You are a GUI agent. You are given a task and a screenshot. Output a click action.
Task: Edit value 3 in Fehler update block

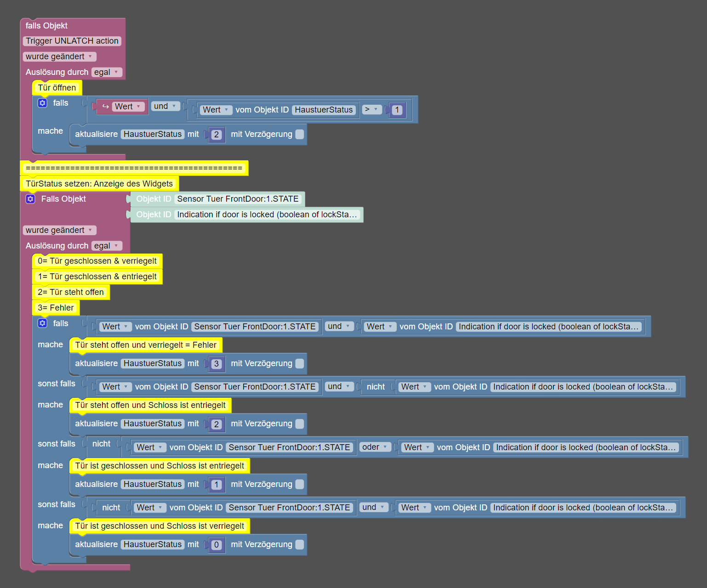click(217, 364)
